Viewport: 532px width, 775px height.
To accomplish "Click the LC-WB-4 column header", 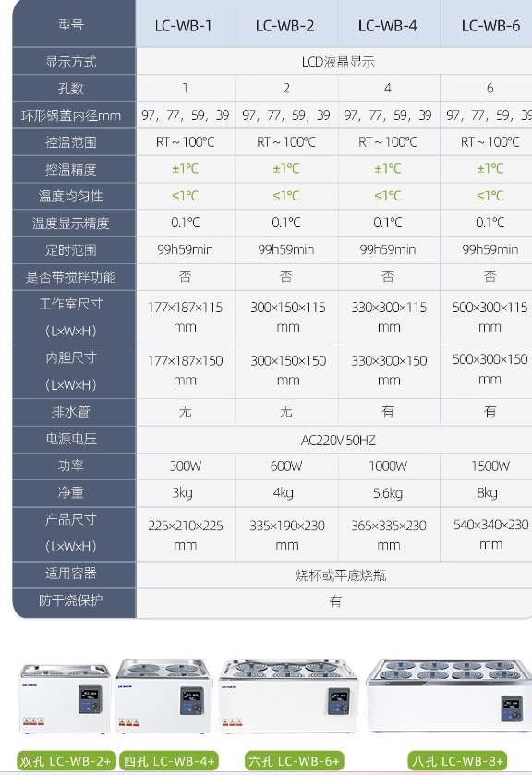I will [x=389, y=24].
